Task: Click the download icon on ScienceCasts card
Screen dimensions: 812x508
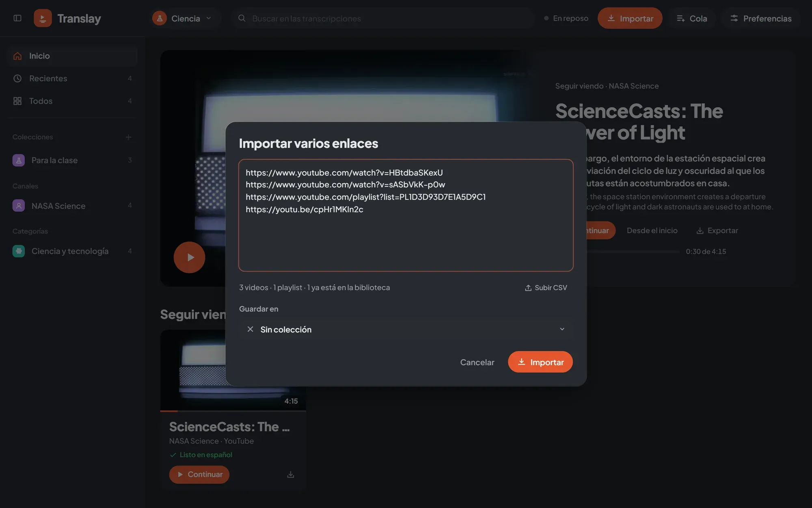Action: 291,475
